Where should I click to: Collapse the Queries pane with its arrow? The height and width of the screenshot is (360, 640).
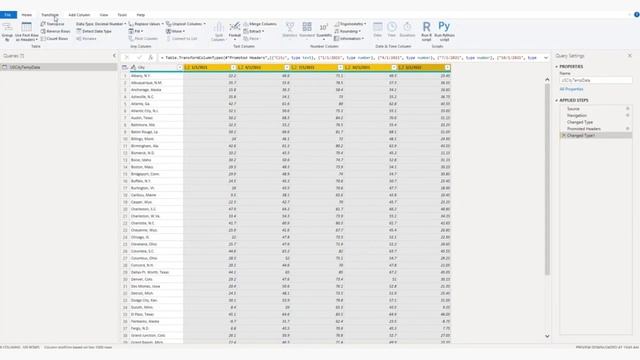114,56
